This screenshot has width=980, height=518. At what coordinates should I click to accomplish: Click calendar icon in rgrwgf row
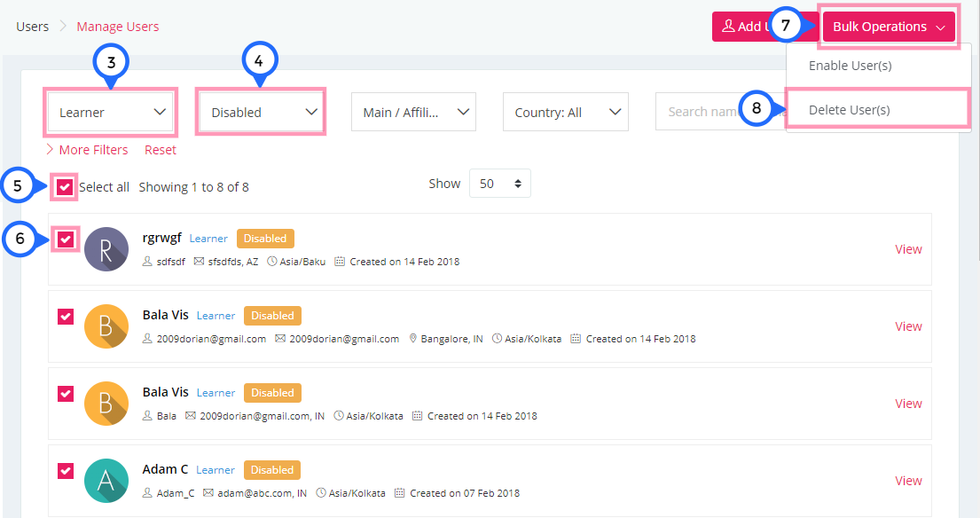pos(340,261)
